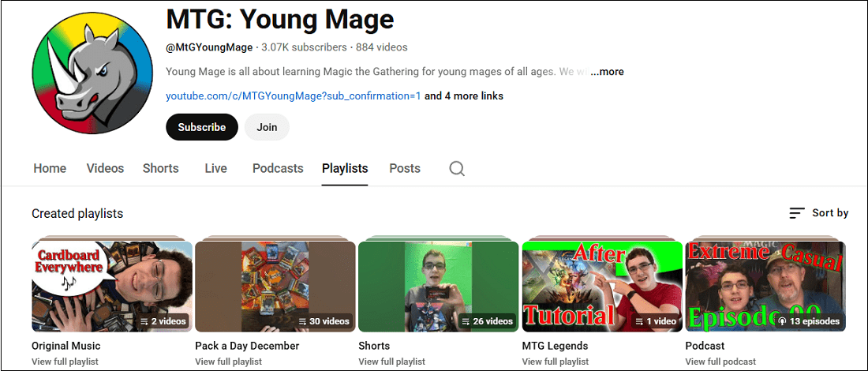Click the 884 videos count
868x371 pixels.
(381, 47)
